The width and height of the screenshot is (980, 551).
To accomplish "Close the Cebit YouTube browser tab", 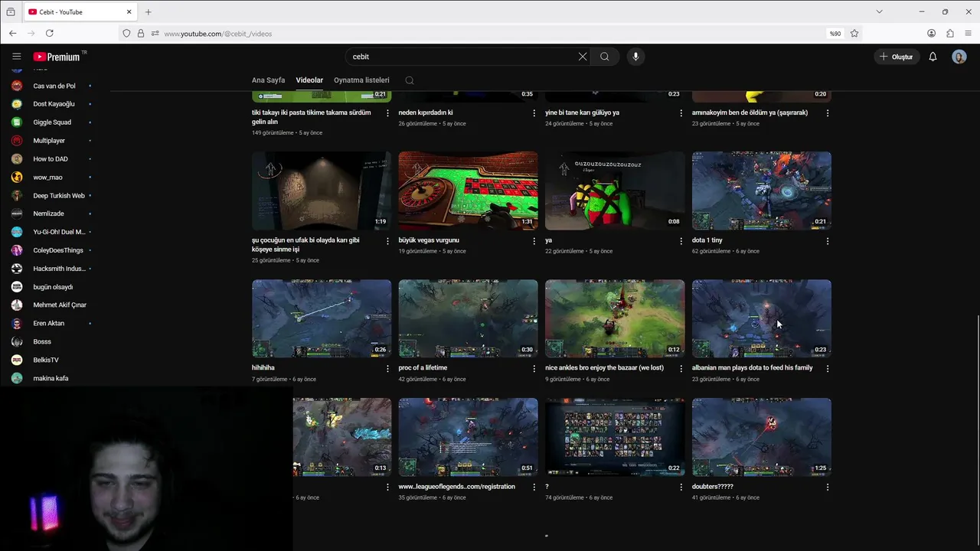I will (x=129, y=12).
